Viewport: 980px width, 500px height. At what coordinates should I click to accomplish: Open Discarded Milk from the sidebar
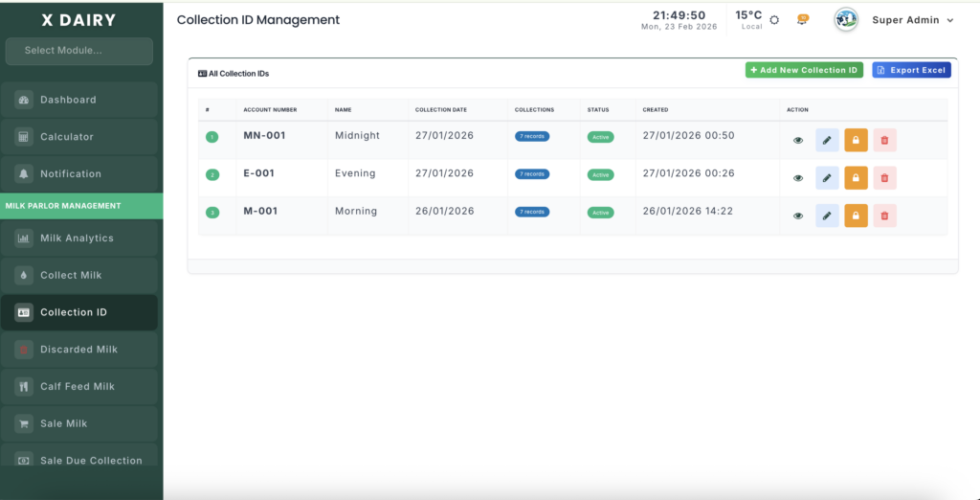tap(79, 350)
